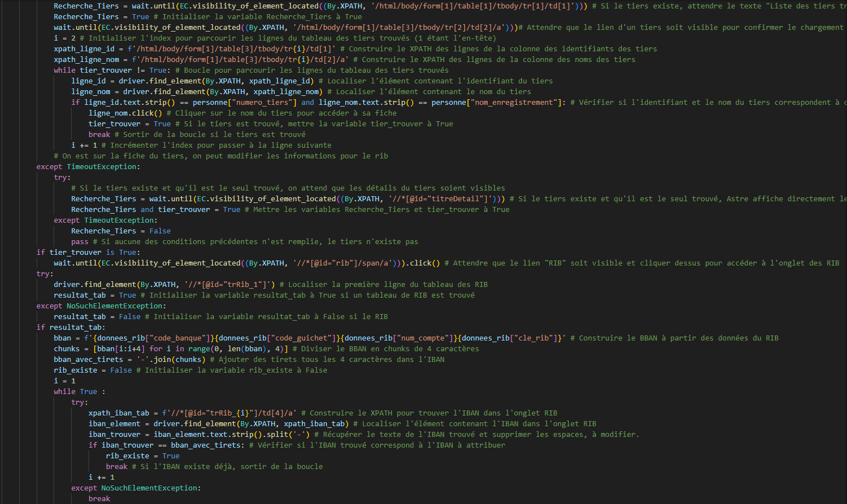Image resolution: width=847 pixels, height=504 pixels.
Task: Click the 'i = 2' index initialization
Action: coord(65,38)
